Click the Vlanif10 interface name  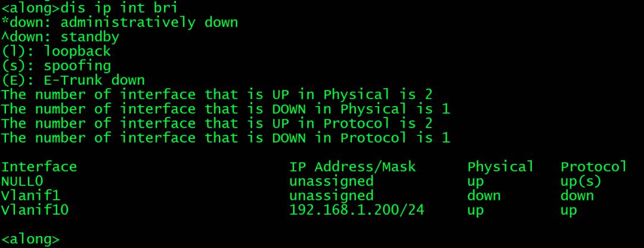[x=35, y=210]
